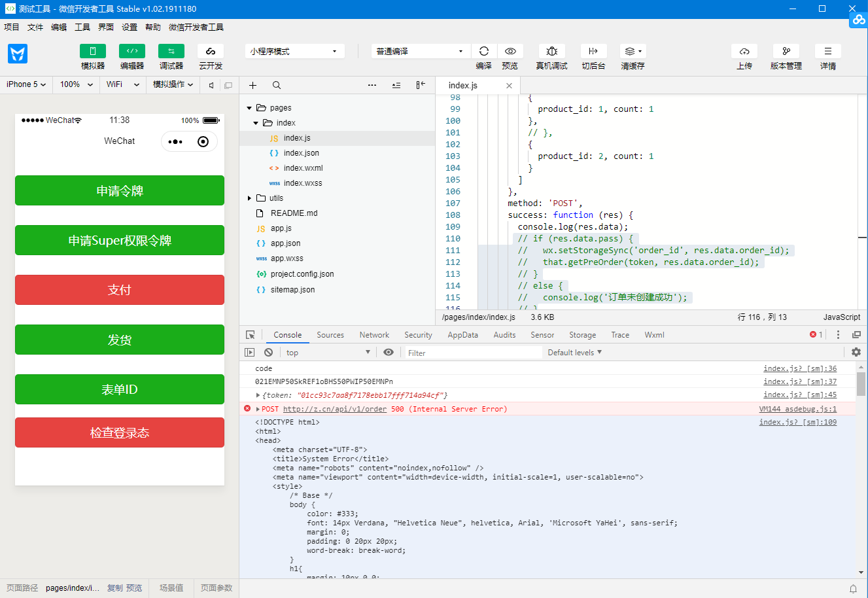Click the undock devtools panel icon

pyautogui.click(x=856, y=335)
